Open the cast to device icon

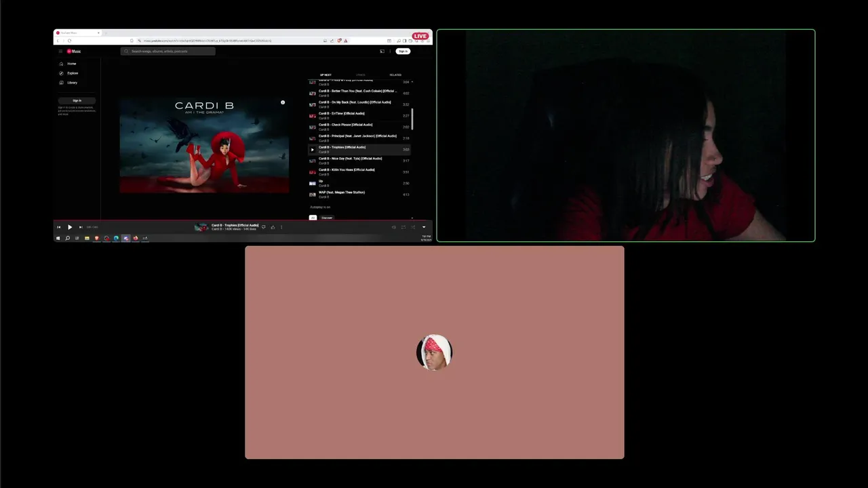click(382, 52)
